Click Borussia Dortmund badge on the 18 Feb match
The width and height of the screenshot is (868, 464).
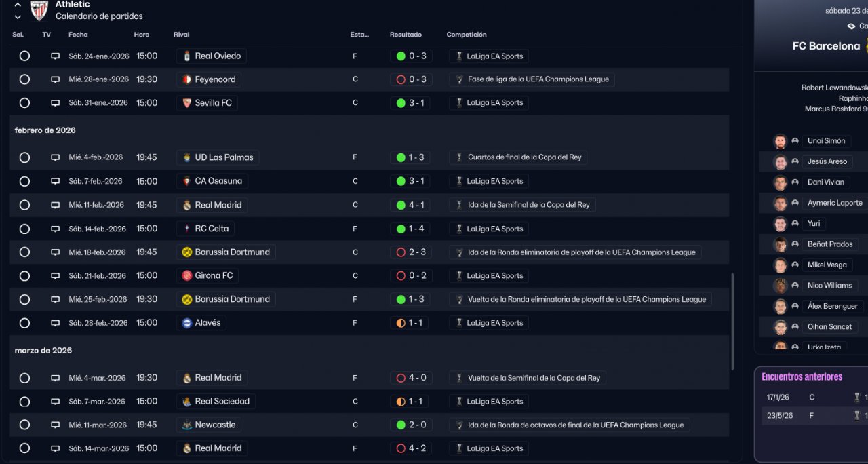pyautogui.click(x=186, y=252)
